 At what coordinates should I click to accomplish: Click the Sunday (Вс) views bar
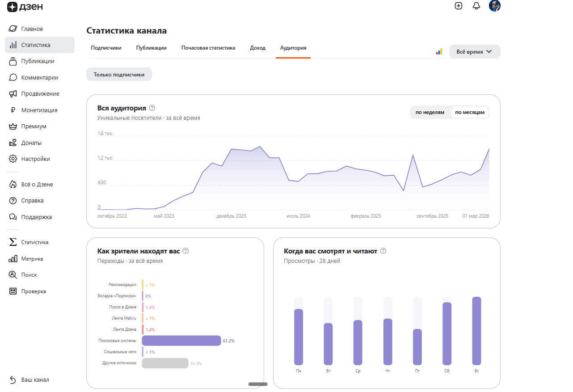coord(476,331)
